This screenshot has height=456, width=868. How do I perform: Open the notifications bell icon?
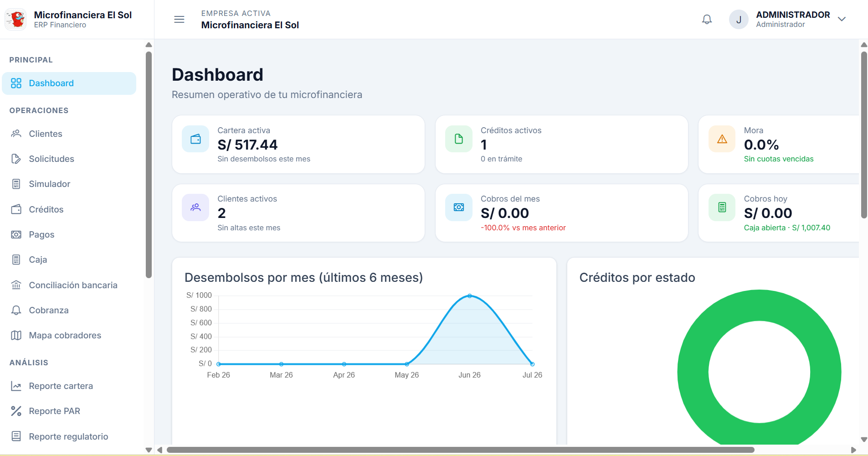click(707, 19)
